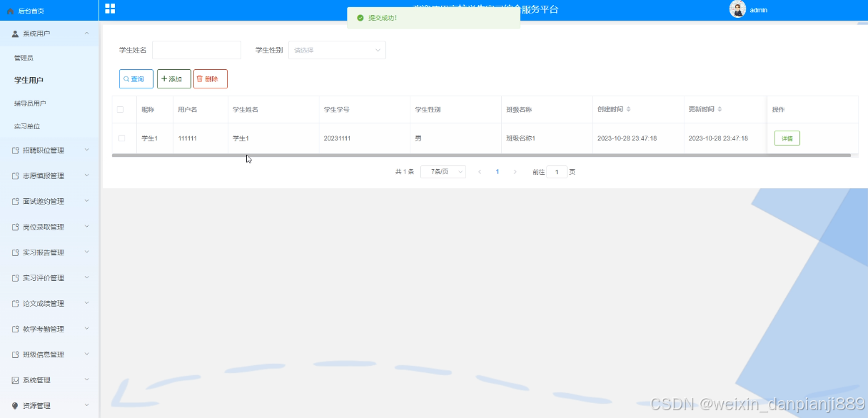Click the 20231111 student ID cell

[x=337, y=138]
